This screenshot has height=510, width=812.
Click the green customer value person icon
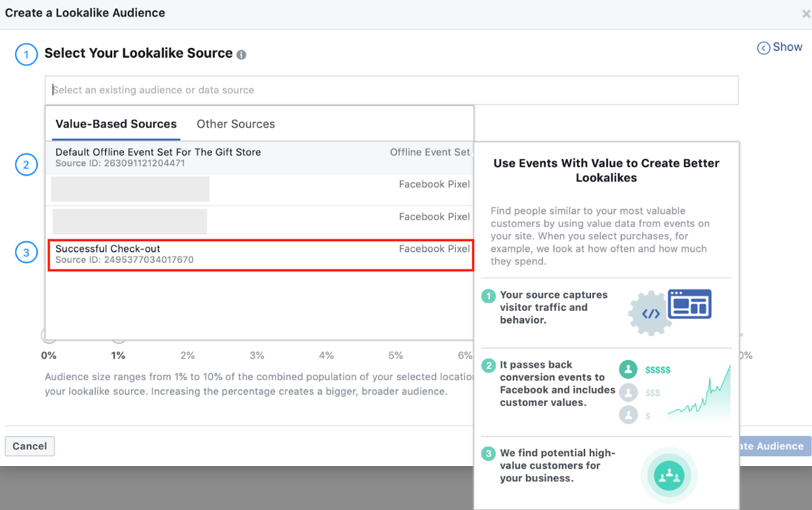pyautogui.click(x=628, y=370)
